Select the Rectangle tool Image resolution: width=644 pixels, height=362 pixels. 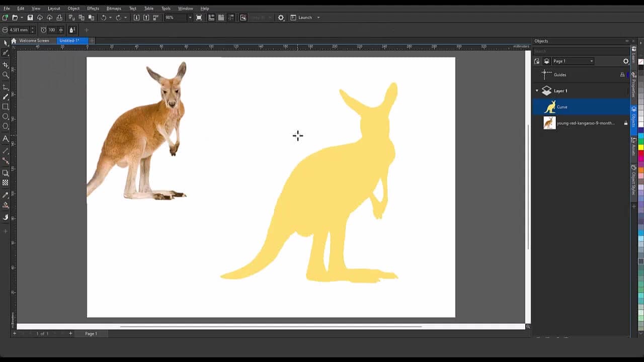click(x=6, y=107)
